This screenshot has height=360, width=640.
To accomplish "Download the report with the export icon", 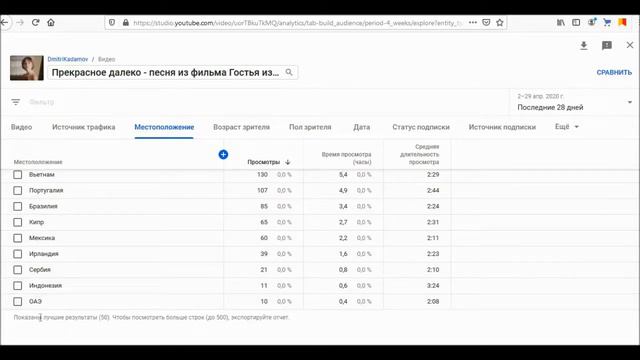I will pyautogui.click(x=584, y=45).
